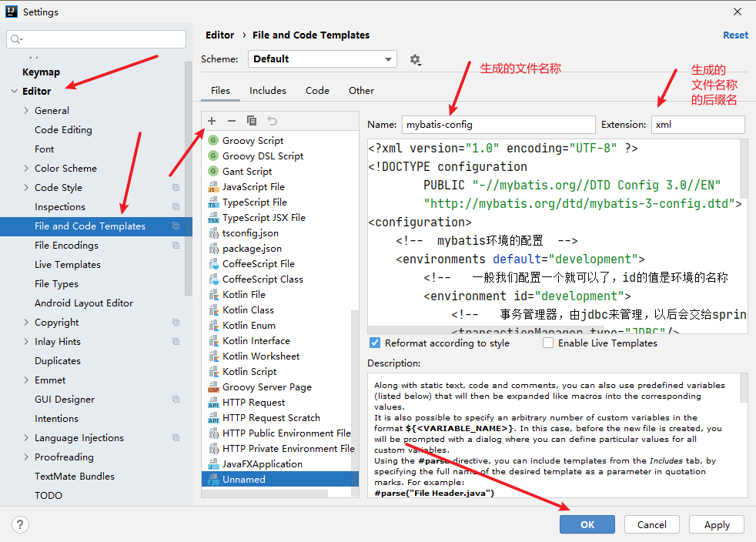Open the help question mark icon
Viewport: 756px width, 542px height.
(20, 524)
